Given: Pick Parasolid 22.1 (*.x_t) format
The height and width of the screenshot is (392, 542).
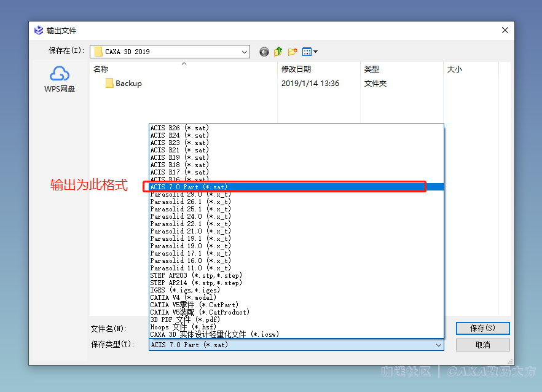Looking at the screenshot, I should [296, 224].
